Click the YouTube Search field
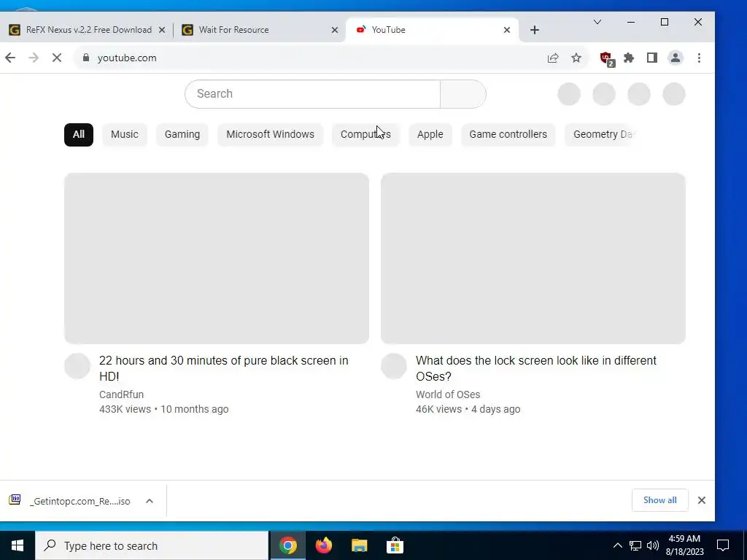 point(312,94)
